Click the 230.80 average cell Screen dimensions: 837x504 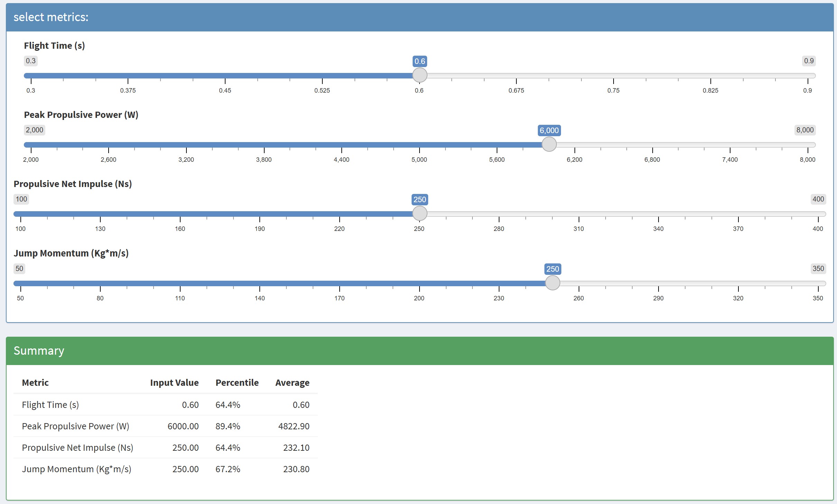pos(296,469)
